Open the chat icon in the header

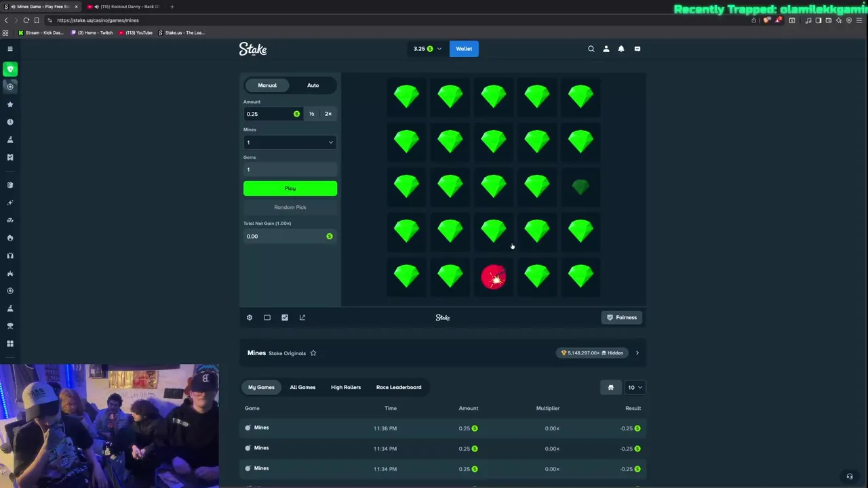point(637,49)
